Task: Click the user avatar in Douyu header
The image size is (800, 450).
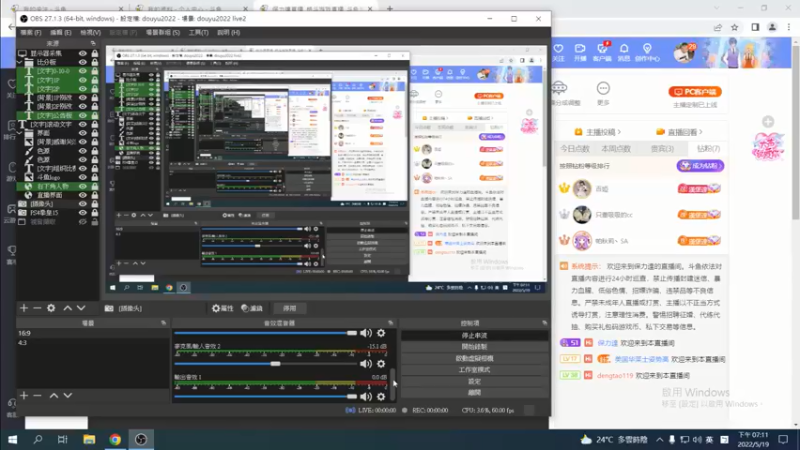Action: point(683,53)
